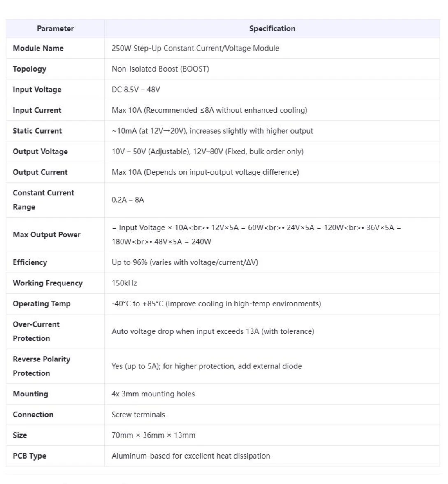Select the Module Name row label
448x484 pixels.
38,49
